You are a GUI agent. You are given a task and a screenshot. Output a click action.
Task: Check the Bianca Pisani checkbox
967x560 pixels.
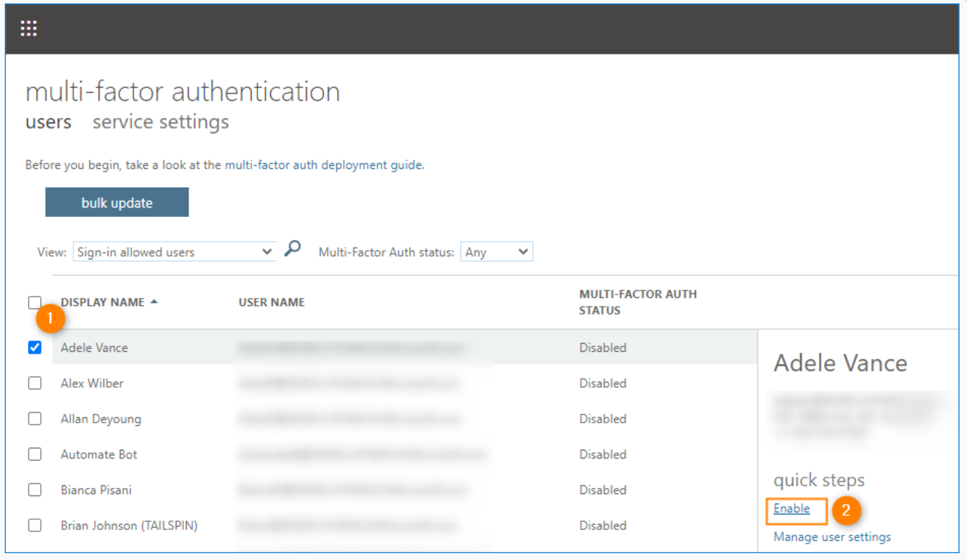(x=35, y=489)
